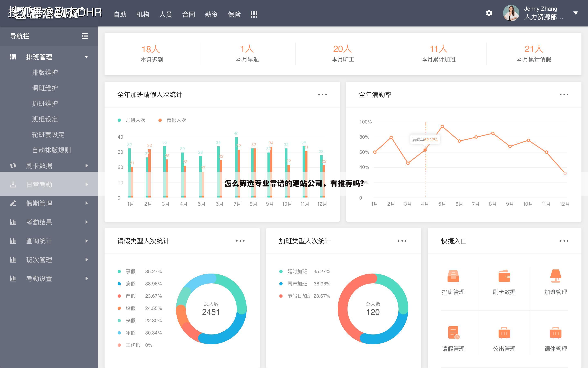Click the 考勤结果 chart icon in sidebar
Screen dimensions: 588x368
[x=13, y=222]
